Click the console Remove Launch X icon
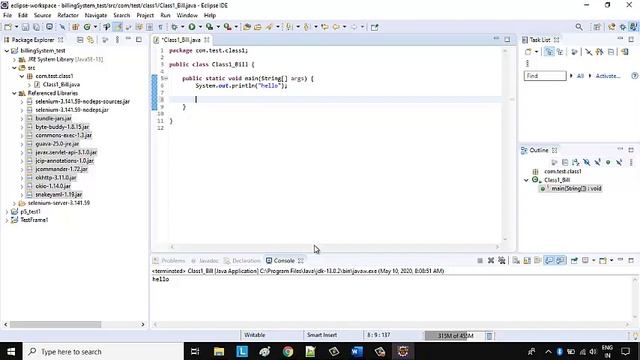The width and height of the screenshot is (640, 360). click(491, 260)
